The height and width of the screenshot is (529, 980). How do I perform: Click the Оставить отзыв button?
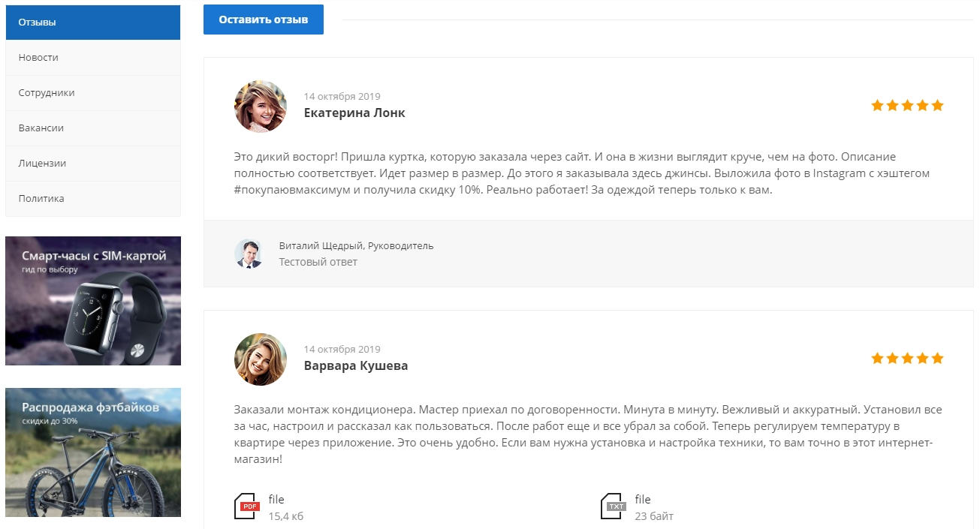[x=264, y=20]
